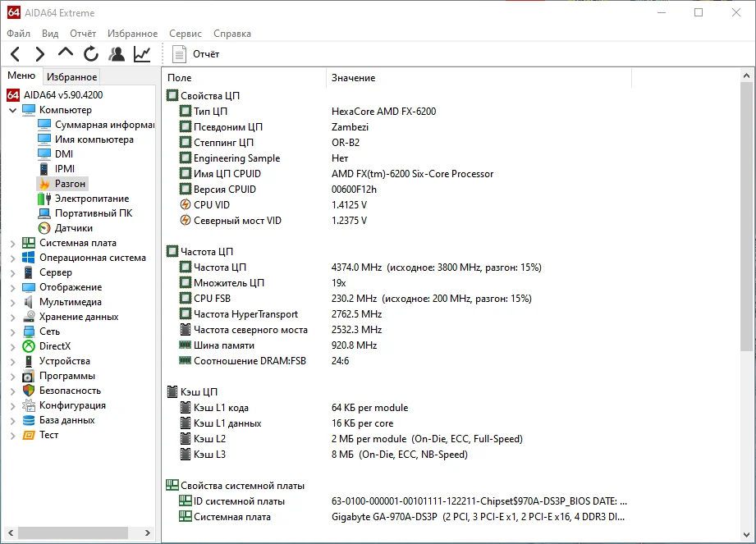Switch to the Избранное tab in sidebar
The height and width of the screenshot is (544, 756).
[72, 76]
